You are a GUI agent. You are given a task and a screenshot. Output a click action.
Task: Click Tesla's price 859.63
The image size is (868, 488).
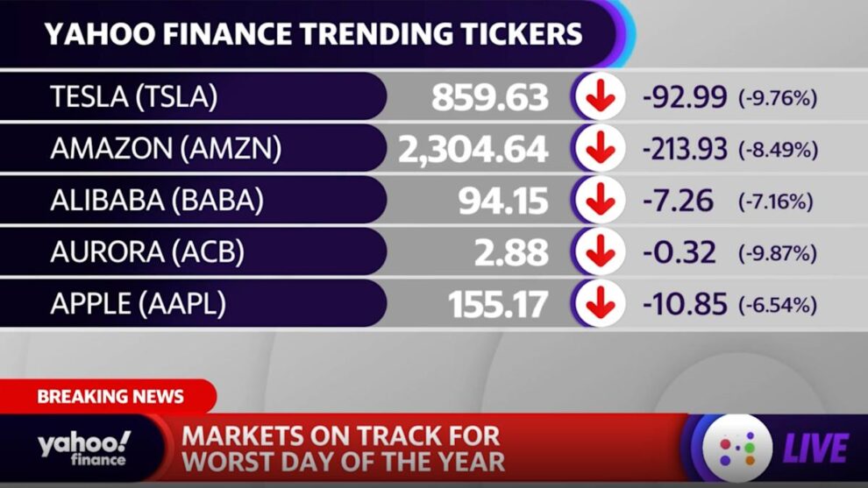[489, 97]
